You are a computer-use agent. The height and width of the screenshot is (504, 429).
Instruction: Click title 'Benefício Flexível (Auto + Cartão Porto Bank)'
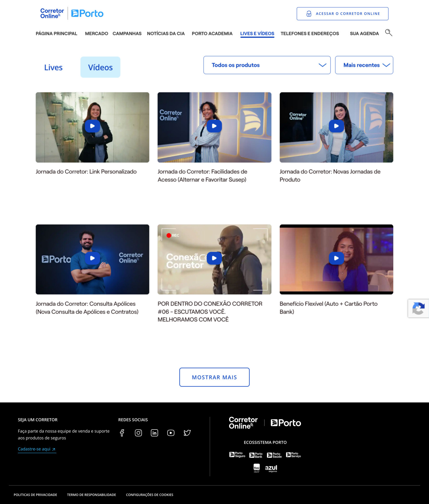pyautogui.click(x=329, y=308)
